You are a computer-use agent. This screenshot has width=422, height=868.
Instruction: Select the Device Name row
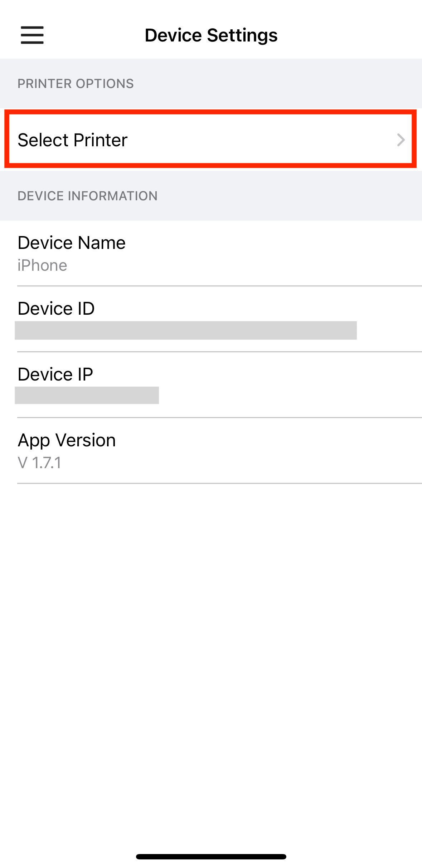211,254
